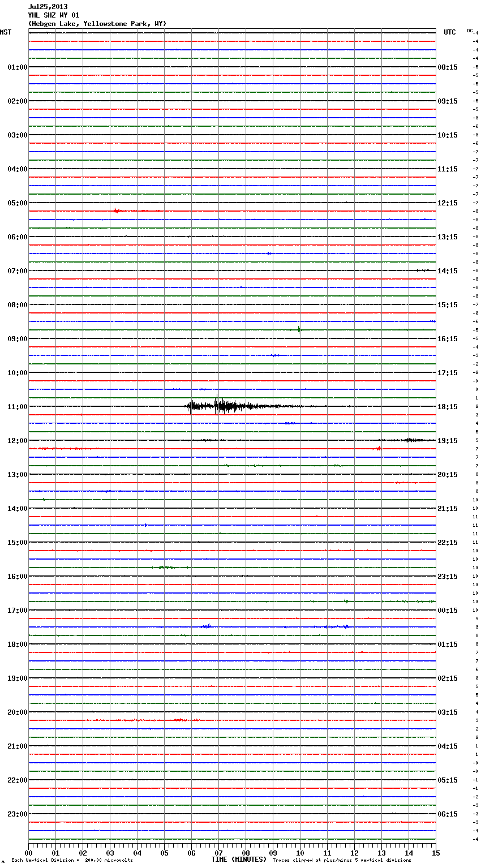Select the 16:00 MST row label

point(17,577)
